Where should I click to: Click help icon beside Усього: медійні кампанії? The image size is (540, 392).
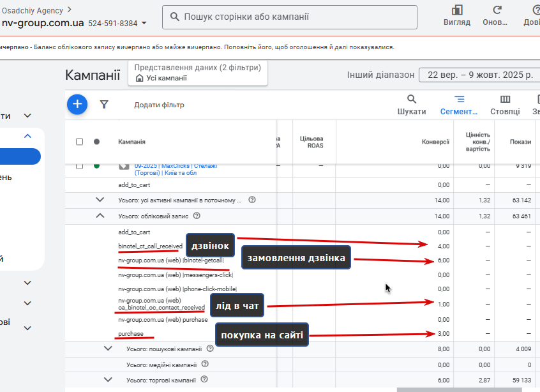206,364
